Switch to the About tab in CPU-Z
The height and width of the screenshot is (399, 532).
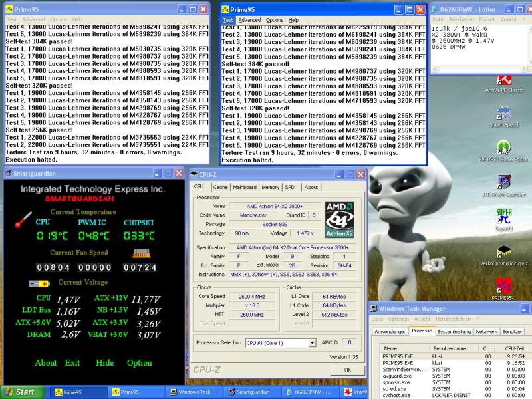pyautogui.click(x=311, y=187)
